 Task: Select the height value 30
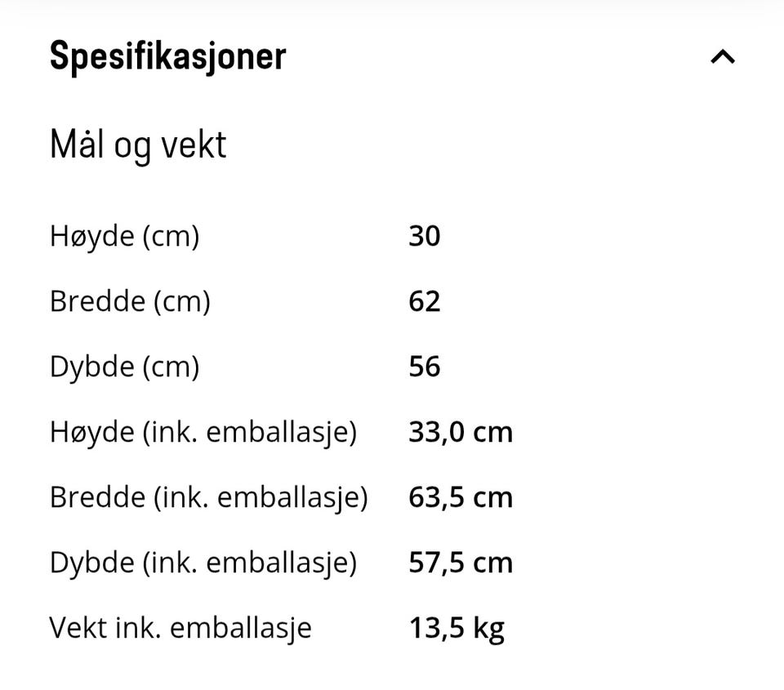[x=424, y=236]
